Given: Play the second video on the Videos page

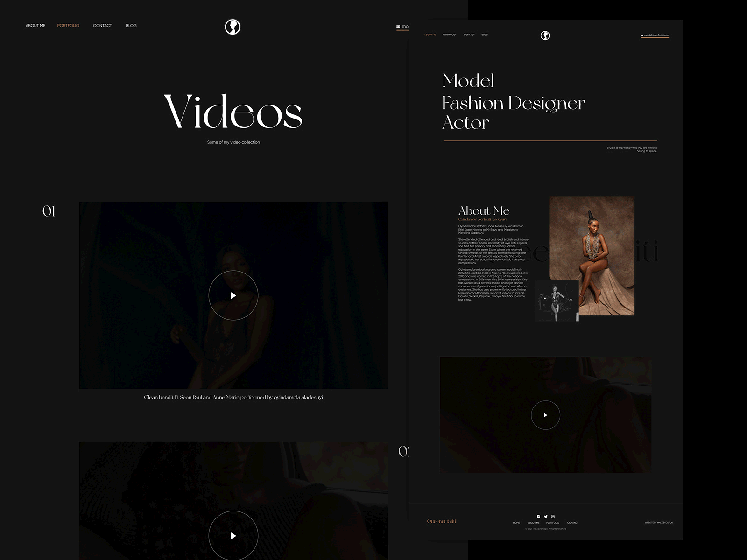Looking at the screenshot, I should point(233,535).
